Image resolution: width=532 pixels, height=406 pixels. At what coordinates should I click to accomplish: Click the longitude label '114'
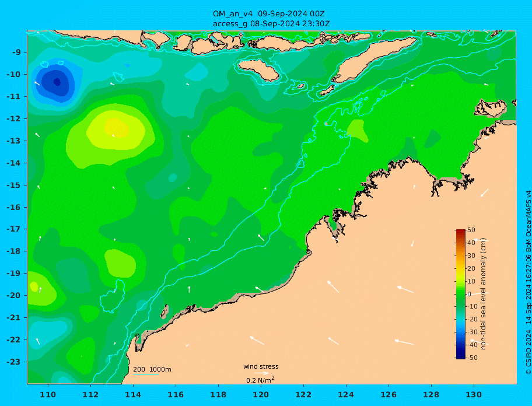click(133, 394)
